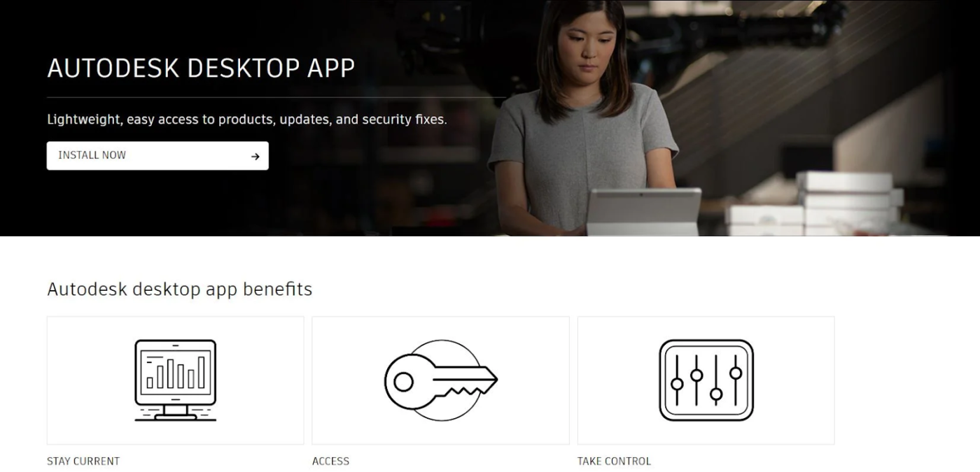Screen dimensions: 980x472
Task: Click the AUTODESK DESKTOP APP heading
Action: [x=201, y=68]
